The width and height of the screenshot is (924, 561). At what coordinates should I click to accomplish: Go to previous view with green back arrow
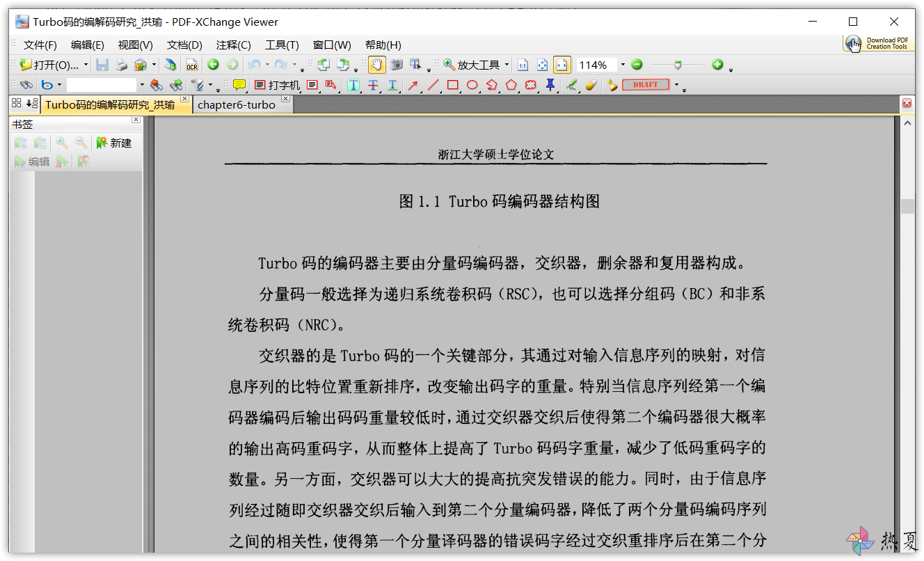pos(213,65)
